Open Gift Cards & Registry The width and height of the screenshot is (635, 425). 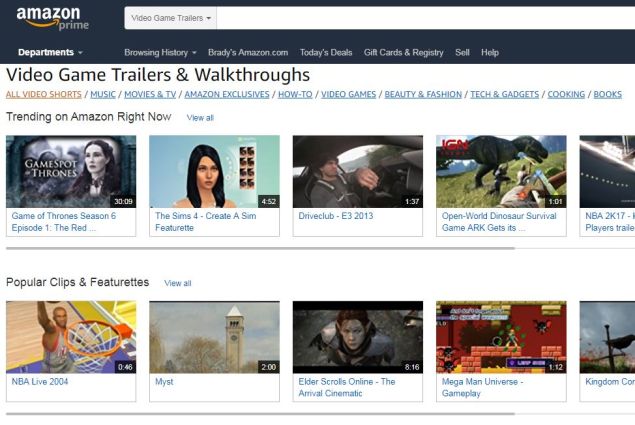403,53
